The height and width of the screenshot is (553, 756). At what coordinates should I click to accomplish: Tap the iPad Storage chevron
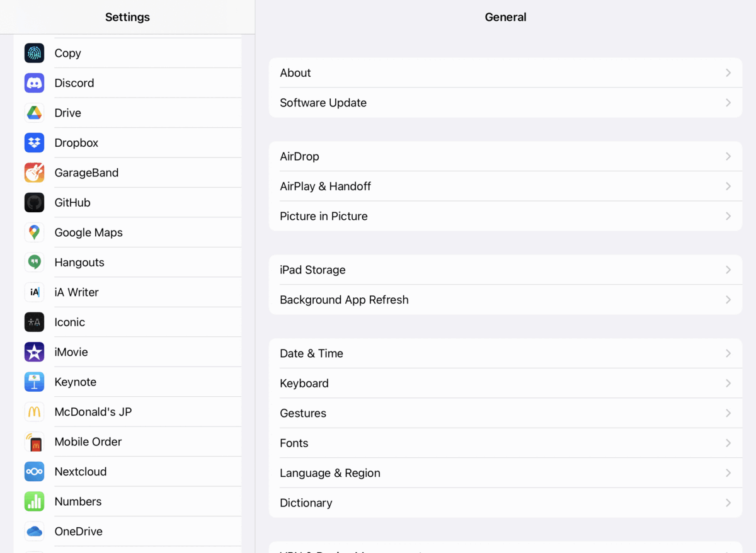click(x=728, y=270)
